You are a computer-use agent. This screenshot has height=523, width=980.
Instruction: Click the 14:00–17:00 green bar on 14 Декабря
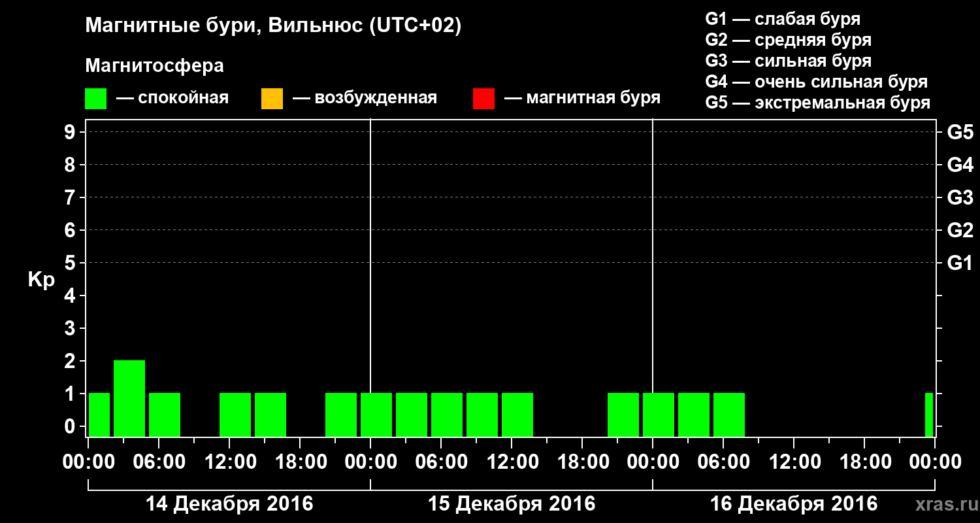(x=270, y=414)
